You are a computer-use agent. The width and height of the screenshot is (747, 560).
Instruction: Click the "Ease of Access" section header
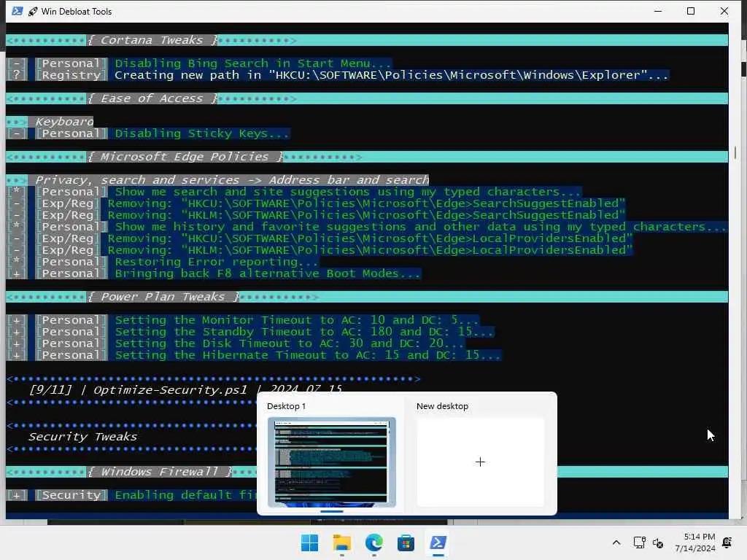pos(152,98)
